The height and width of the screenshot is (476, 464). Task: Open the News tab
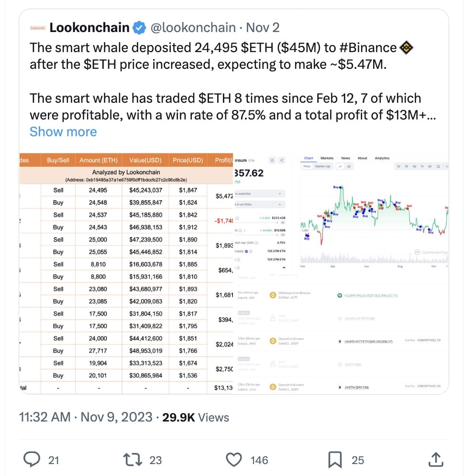(x=345, y=158)
